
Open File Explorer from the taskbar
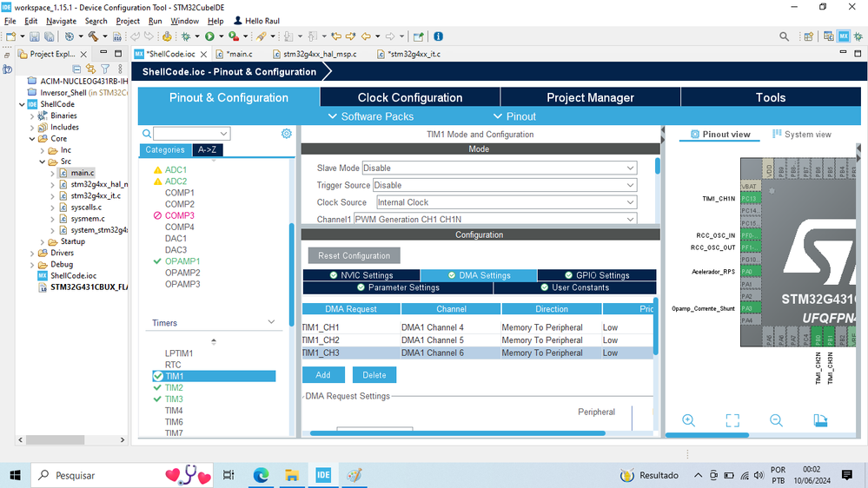tap(292, 475)
